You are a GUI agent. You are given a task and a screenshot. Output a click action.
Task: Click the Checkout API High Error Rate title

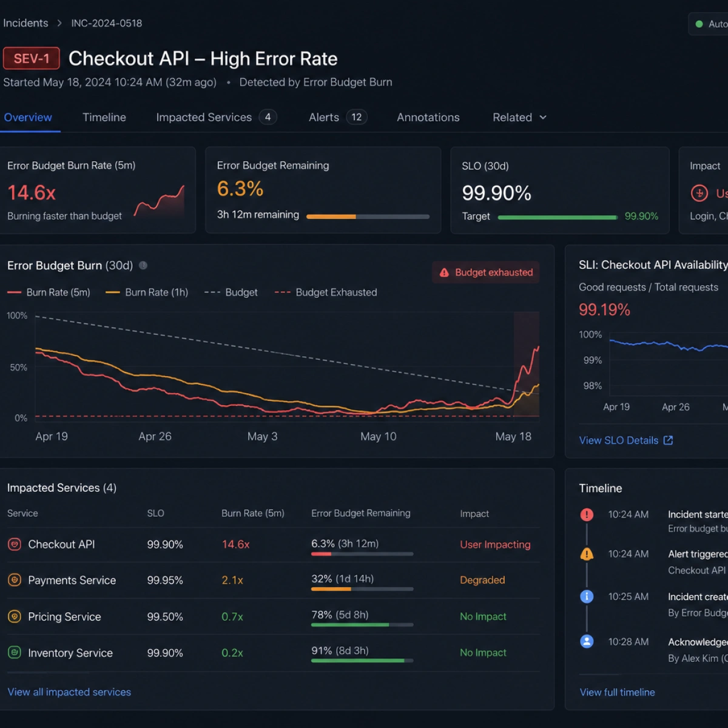coord(203,59)
